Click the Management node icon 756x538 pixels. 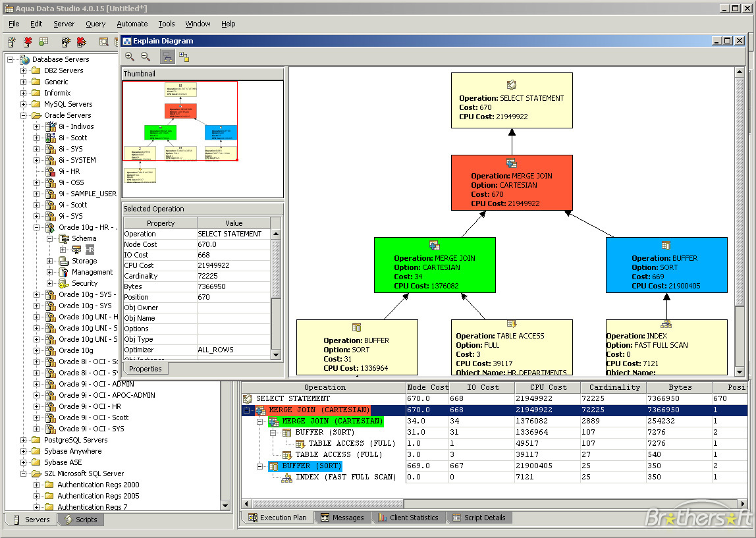[64, 272]
